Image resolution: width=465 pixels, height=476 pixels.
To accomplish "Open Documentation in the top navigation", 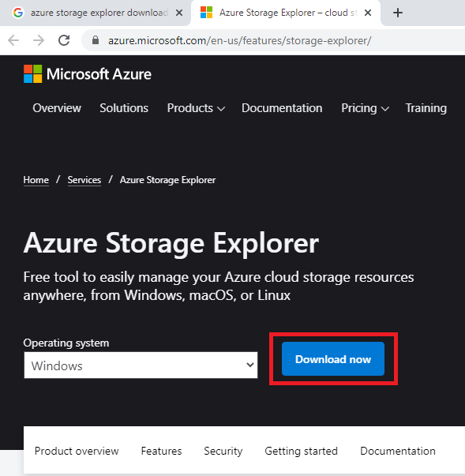I will (x=282, y=108).
